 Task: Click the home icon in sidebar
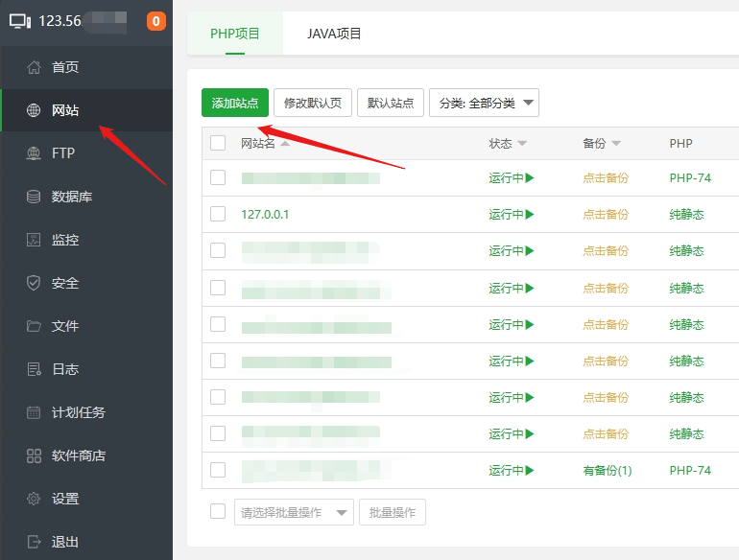click(35, 67)
